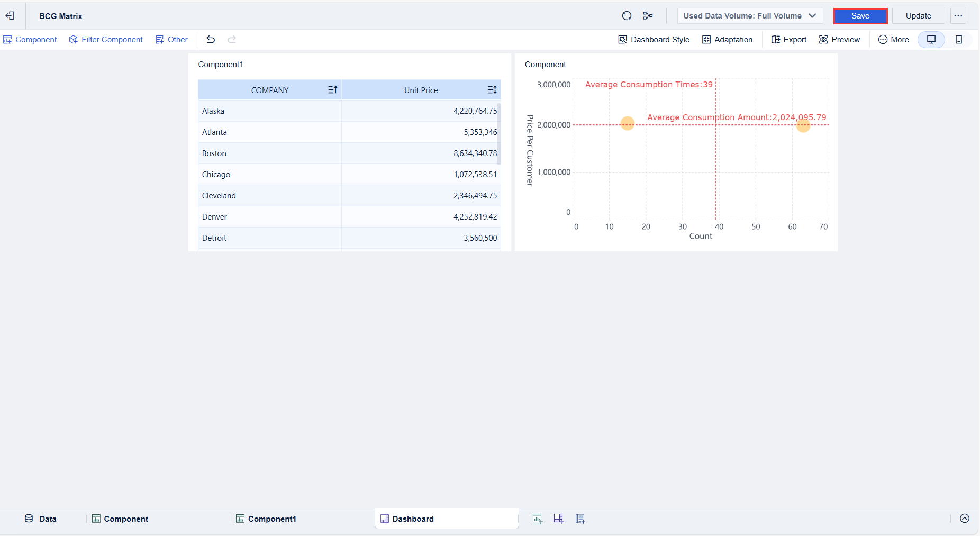Open Dashboard Style settings
The height and width of the screenshot is (536, 980).
654,39
